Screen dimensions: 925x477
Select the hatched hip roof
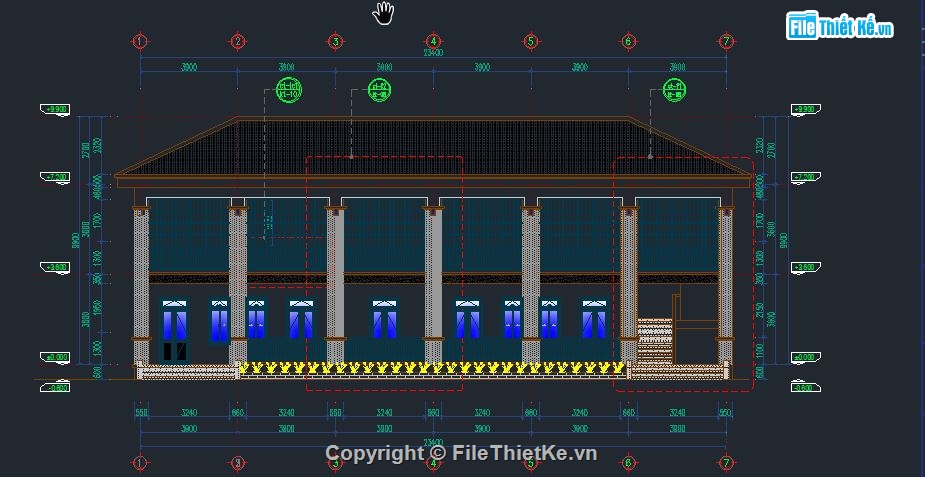click(x=433, y=147)
